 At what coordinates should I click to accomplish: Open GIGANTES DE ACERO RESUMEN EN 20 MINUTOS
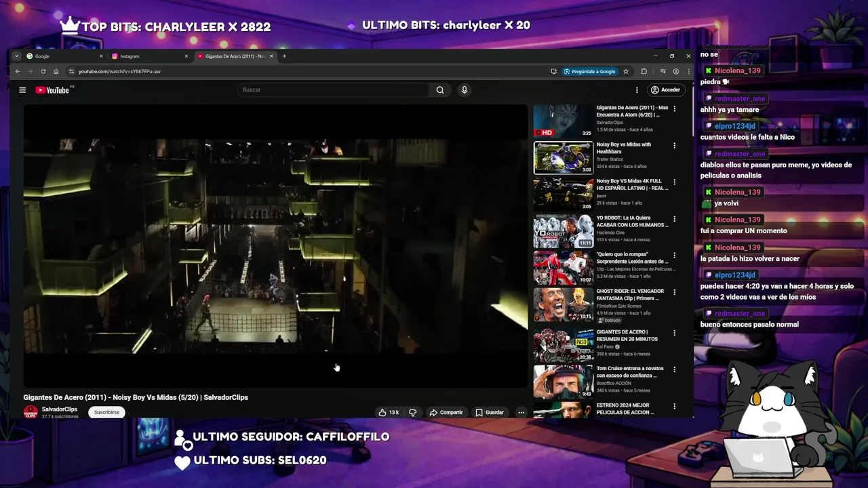[x=627, y=335]
